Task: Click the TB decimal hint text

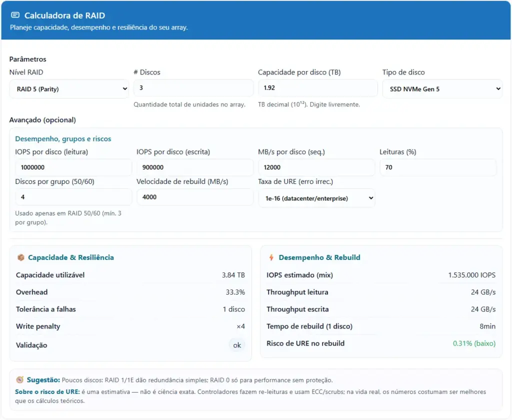Action: (x=309, y=104)
